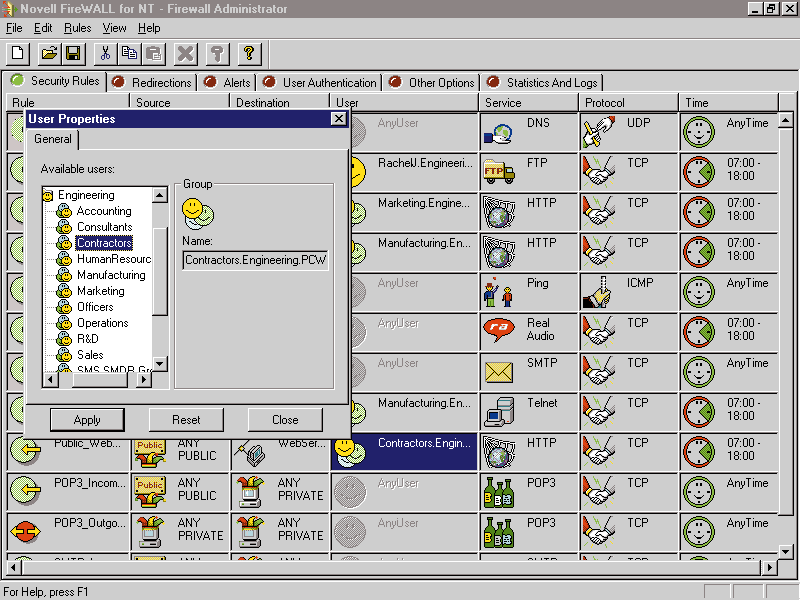Click the Copy toolbar icon
Image resolution: width=800 pixels, height=600 pixels.
(x=130, y=54)
